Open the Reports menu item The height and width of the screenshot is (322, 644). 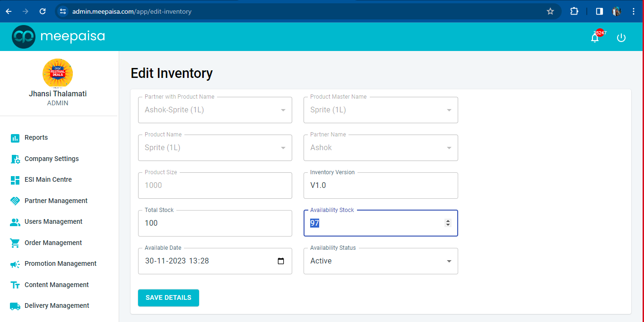click(x=36, y=137)
